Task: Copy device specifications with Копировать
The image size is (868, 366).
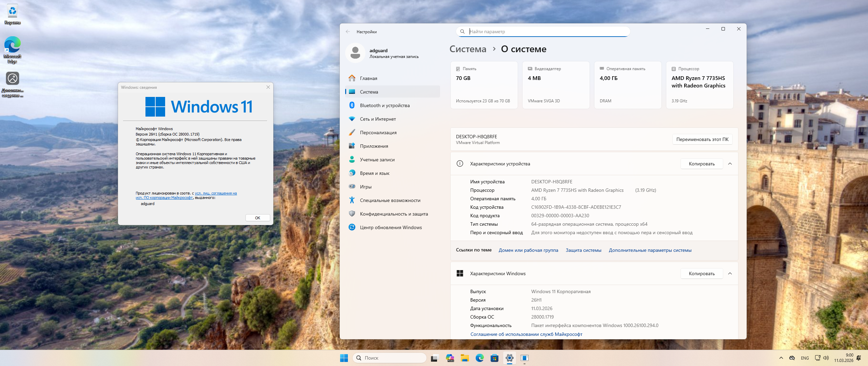Action: coord(702,164)
